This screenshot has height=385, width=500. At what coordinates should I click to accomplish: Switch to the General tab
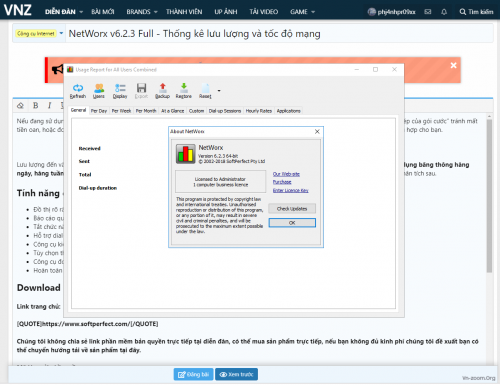(78, 110)
